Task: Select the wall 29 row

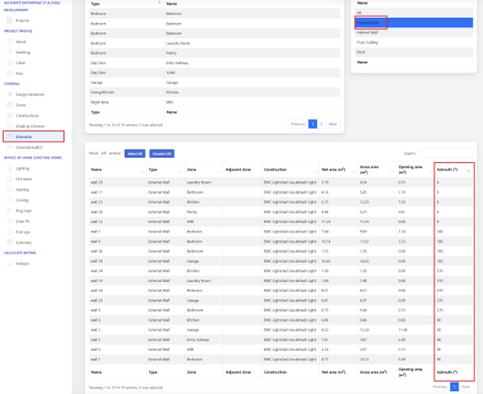Action: (281, 182)
